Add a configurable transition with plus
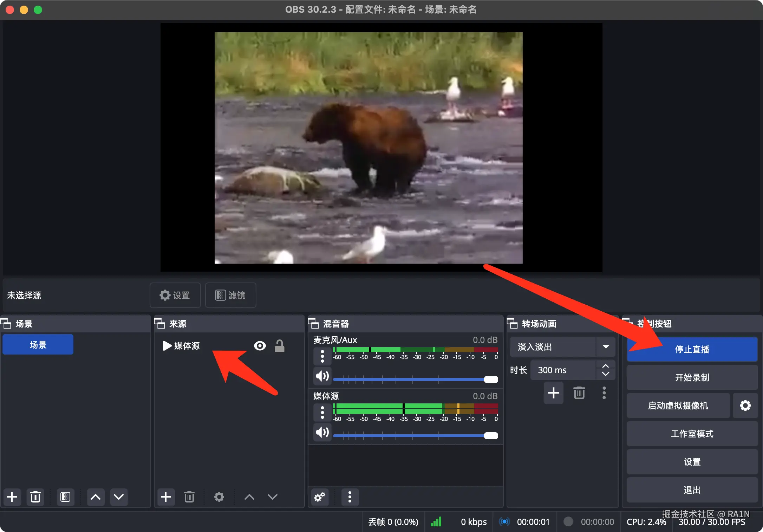763x532 pixels. [x=554, y=393]
